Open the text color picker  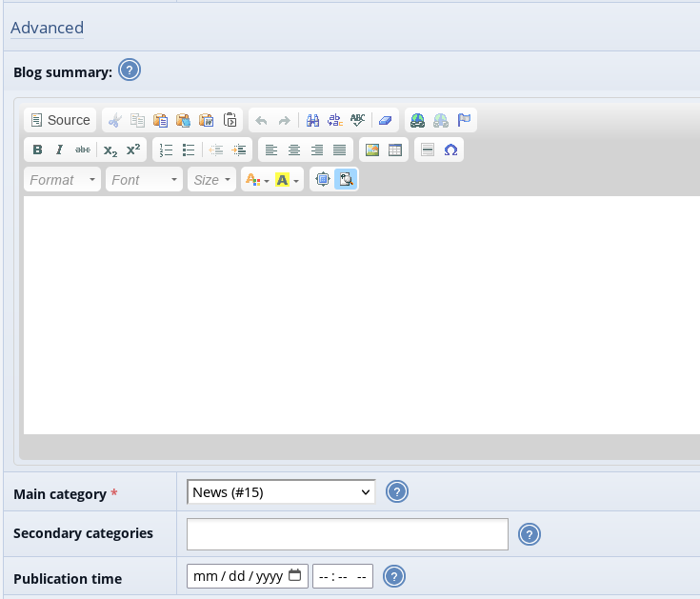[x=257, y=179]
